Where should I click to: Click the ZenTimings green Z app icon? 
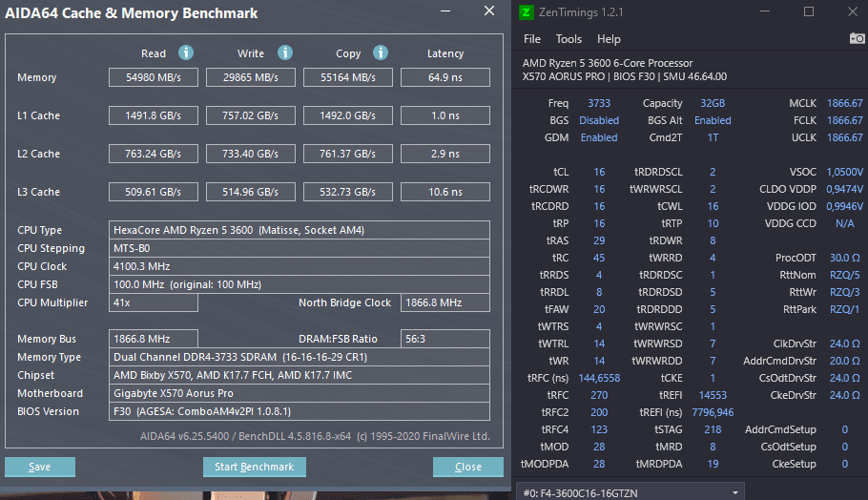[526, 12]
